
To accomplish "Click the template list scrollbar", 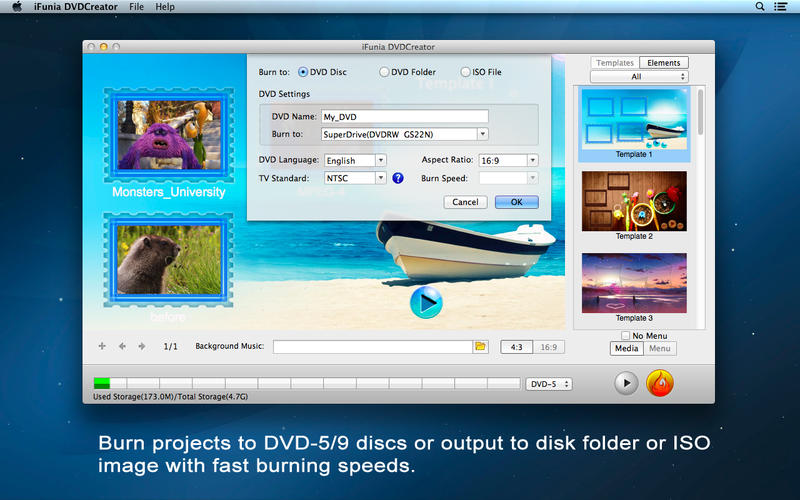I will pos(701,112).
